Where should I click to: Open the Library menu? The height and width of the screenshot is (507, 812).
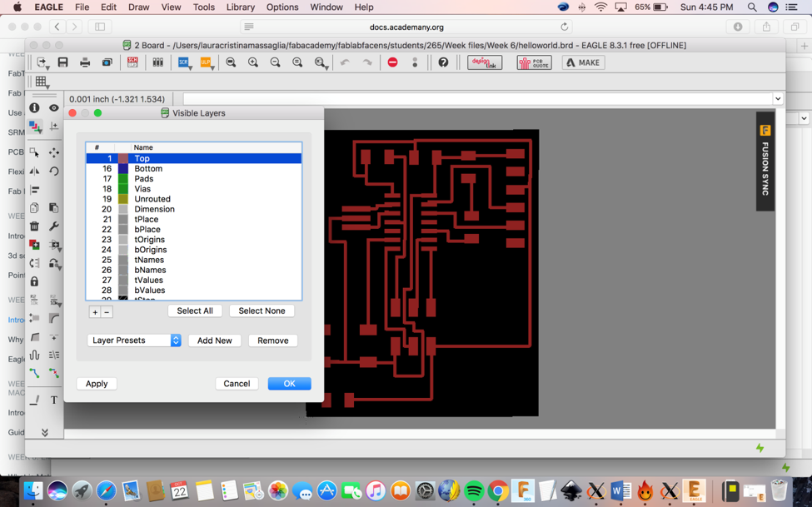[x=240, y=7]
